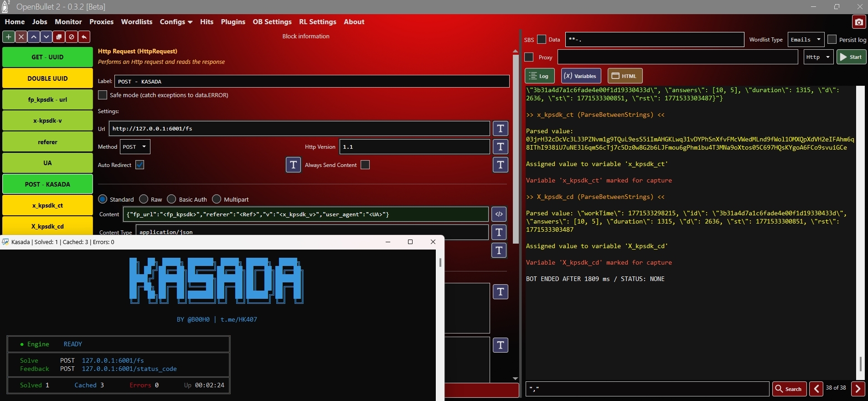Focus the log search text field
Viewport: 868px width, 401px height.
coord(647,389)
